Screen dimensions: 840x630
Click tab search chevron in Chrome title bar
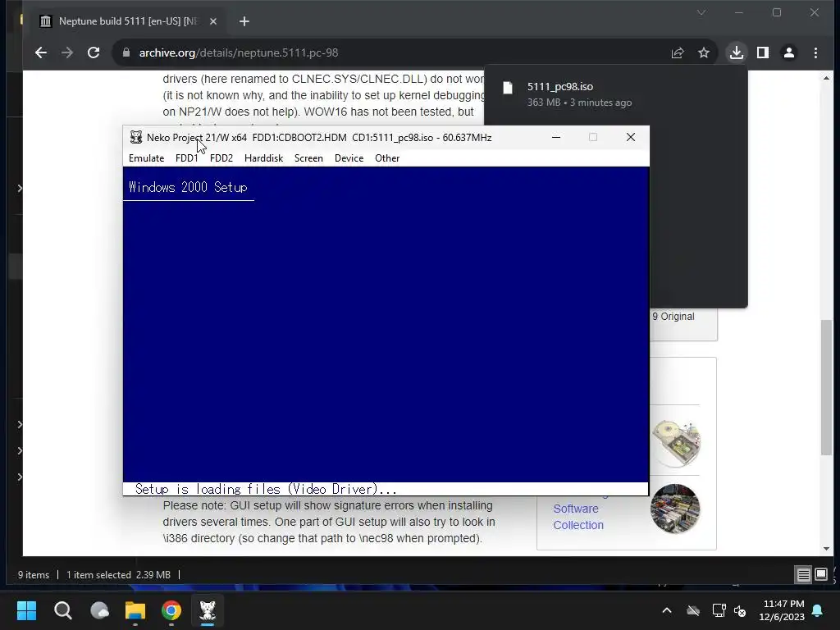(701, 12)
